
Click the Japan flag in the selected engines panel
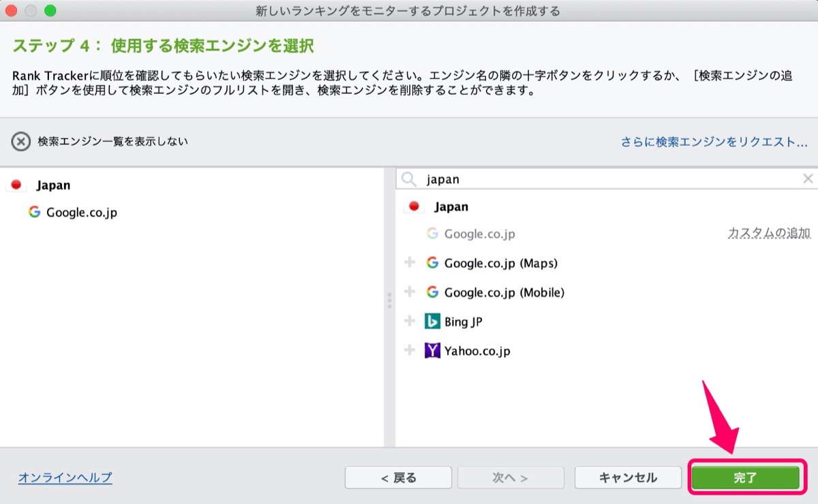(x=17, y=185)
